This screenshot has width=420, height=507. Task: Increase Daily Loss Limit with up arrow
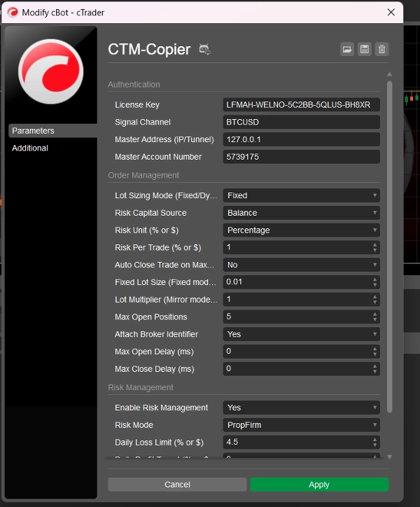point(374,439)
